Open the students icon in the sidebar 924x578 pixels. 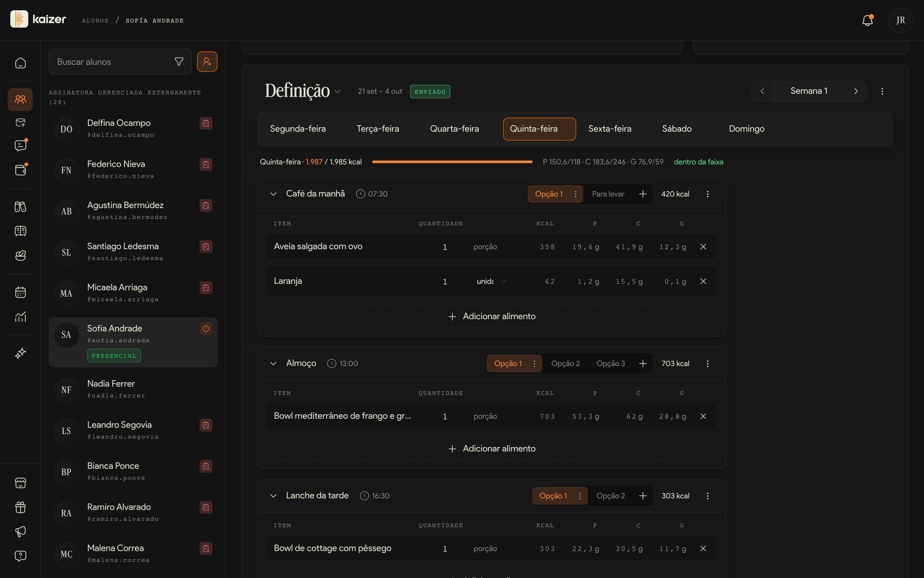(x=20, y=99)
